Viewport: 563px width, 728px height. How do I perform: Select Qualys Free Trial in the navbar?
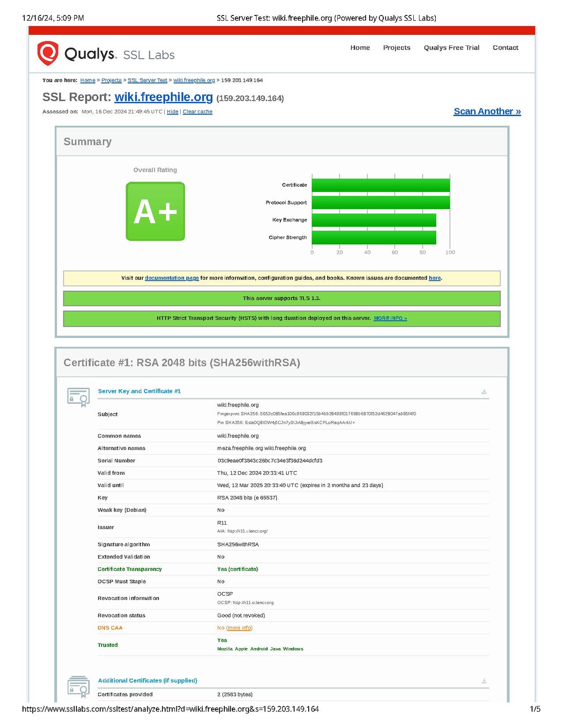451,47
